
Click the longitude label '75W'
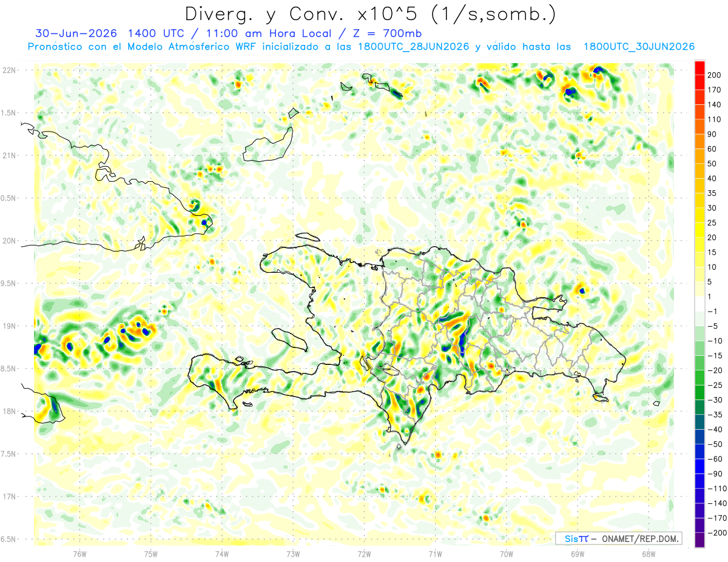pyautogui.click(x=151, y=554)
